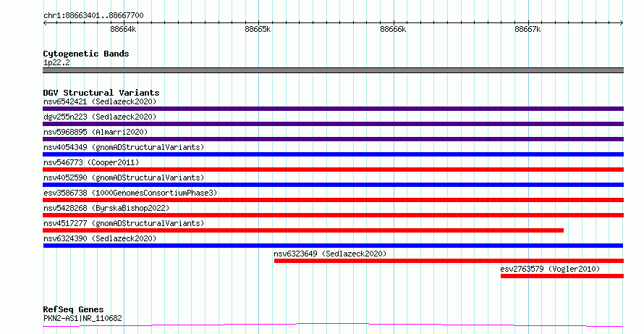Click the 88664k ruler marker
The image size is (644, 334).
(123, 29)
